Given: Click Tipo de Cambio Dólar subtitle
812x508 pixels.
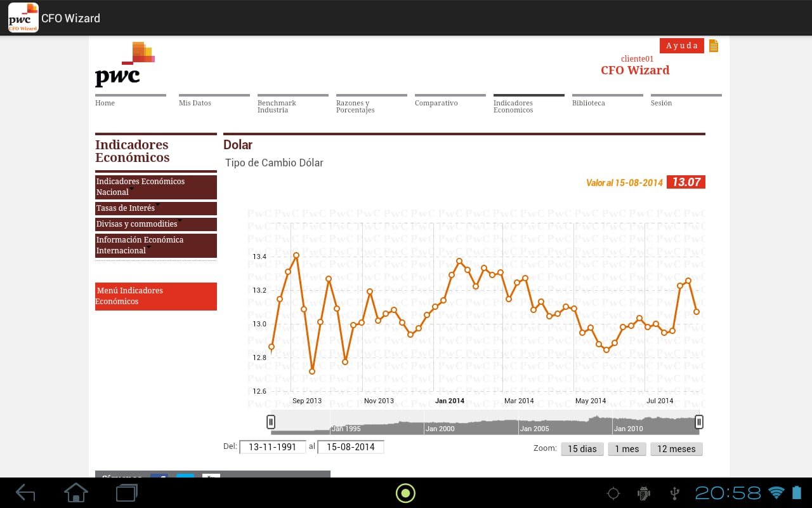Looking at the screenshot, I should [274, 163].
